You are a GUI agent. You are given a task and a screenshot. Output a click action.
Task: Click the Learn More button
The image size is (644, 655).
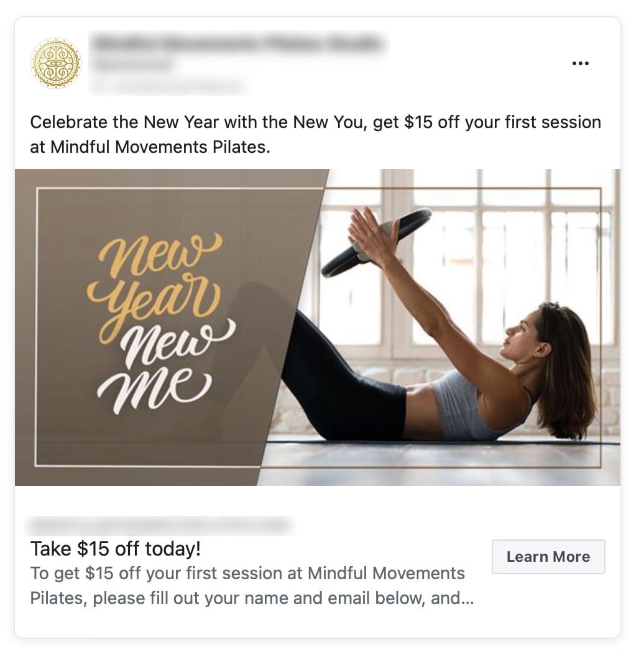[548, 556]
